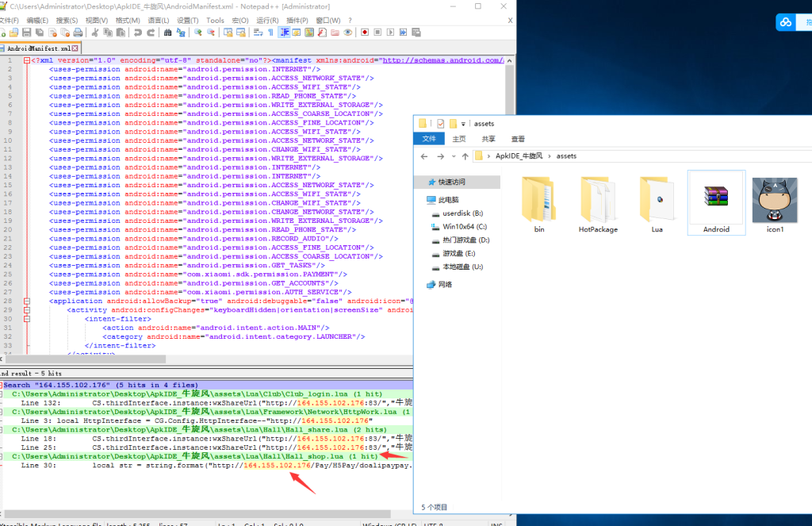Click the blue cloud icon on desktop
The width and height of the screenshot is (812, 526).
point(785,22)
